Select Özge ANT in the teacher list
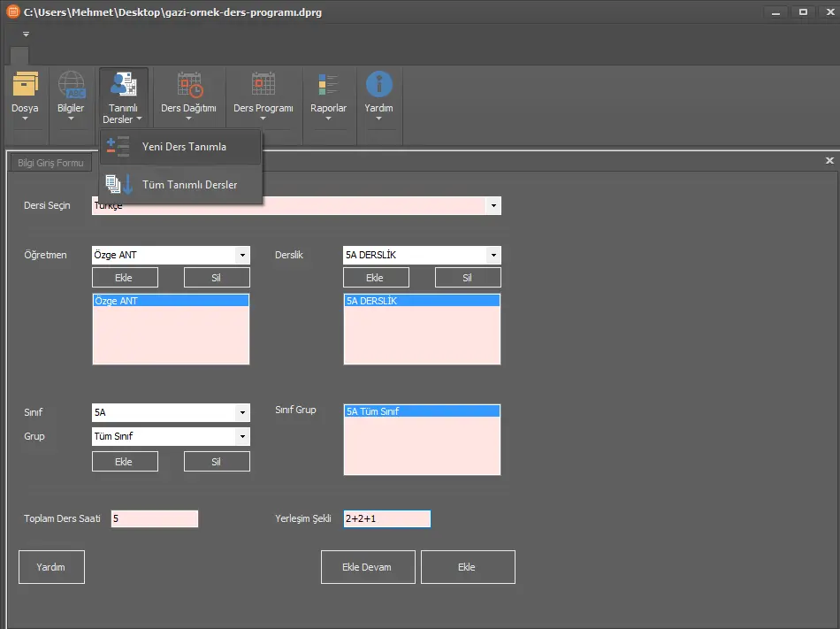840x629 pixels. pyautogui.click(x=171, y=301)
